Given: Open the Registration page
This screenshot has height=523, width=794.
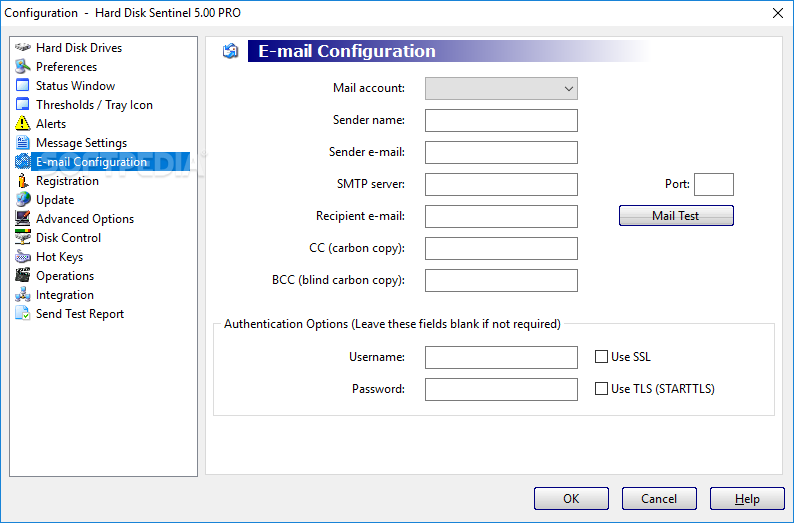Looking at the screenshot, I should click(67, 181).
